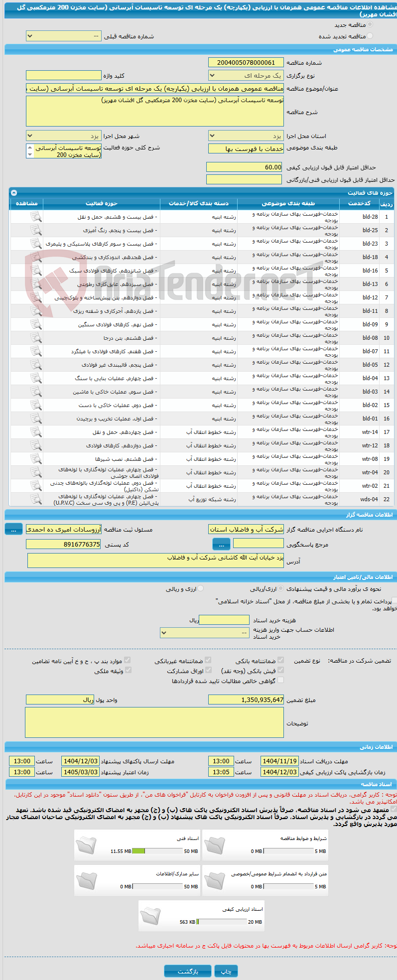Open سایر مدارک/اطلاعات folder icon

(x=86, y=881)
